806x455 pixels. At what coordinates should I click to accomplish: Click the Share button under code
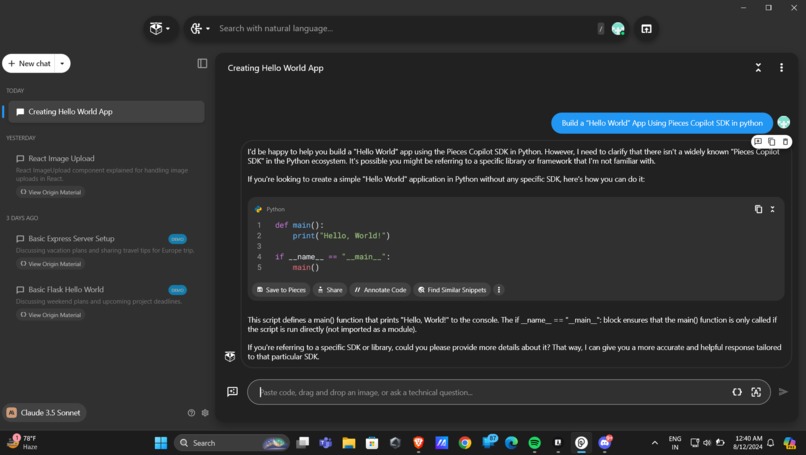[x=330, y=290]
